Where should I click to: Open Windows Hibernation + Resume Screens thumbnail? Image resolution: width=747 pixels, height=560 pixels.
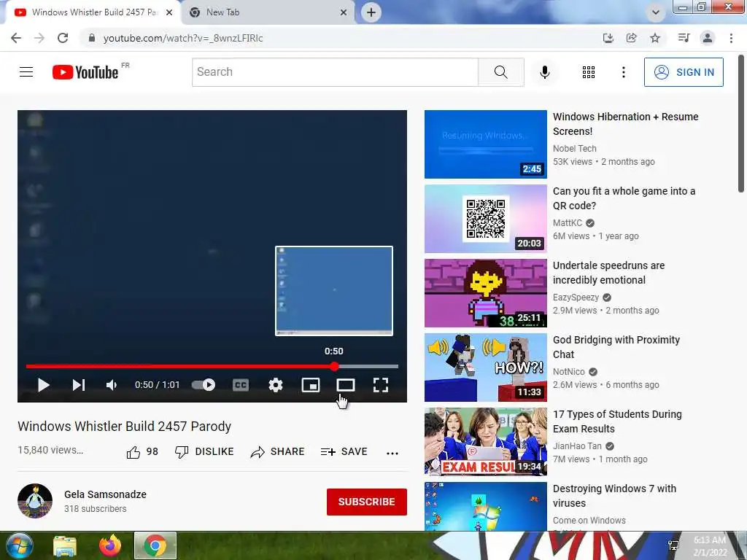(485, 144)
